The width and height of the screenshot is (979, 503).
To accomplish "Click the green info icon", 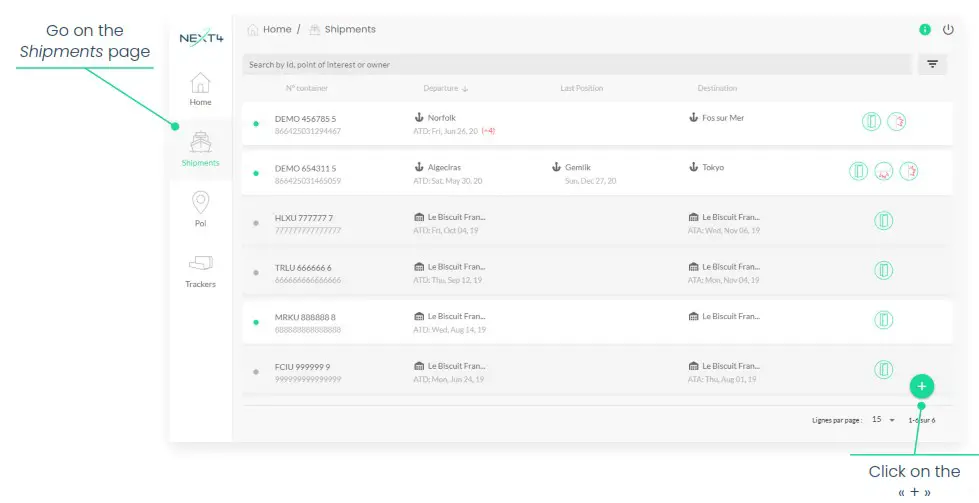I will click(925, 29).
